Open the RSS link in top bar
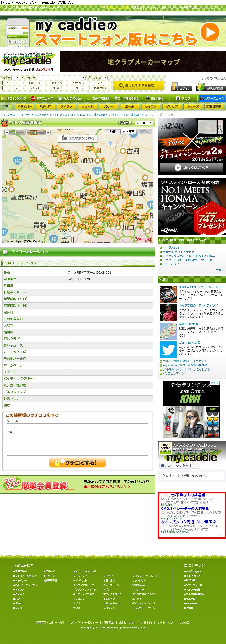226x644 pixels. tap(156, 8)
